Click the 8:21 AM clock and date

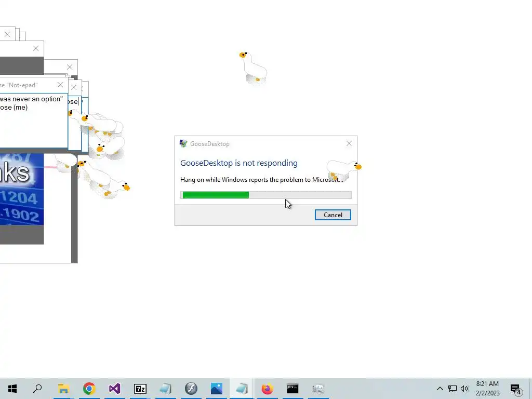pos(487,389)
